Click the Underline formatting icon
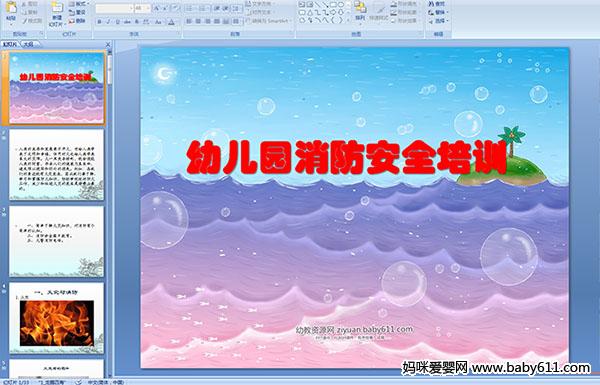The height and width of the screenshot is (385, 600). pos(117,22)
